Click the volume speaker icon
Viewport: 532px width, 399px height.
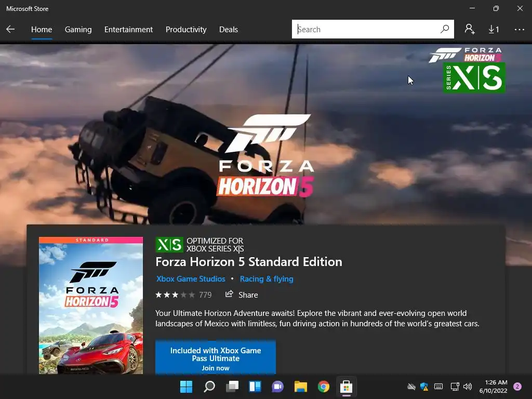pos(468,387)
